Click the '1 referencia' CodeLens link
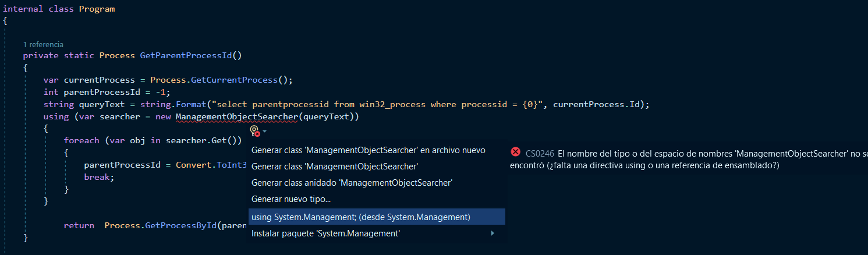The width and height of the screenshot is (868, 255). tap(43, 44)
